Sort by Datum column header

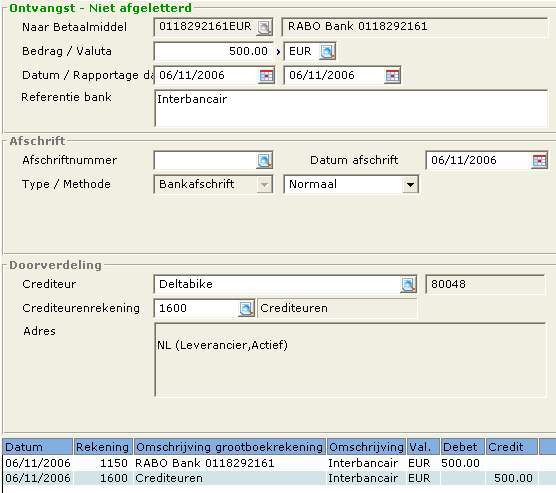(38, 447)
